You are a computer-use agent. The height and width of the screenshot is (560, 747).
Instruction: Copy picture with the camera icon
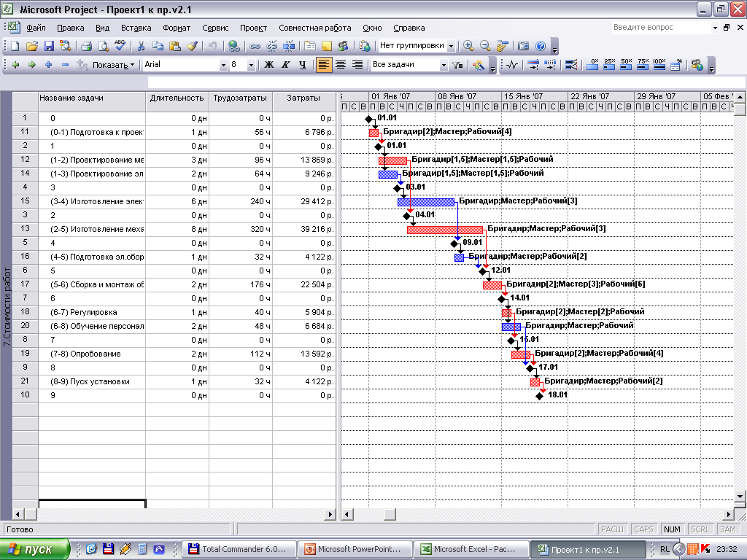coord(523,46)
